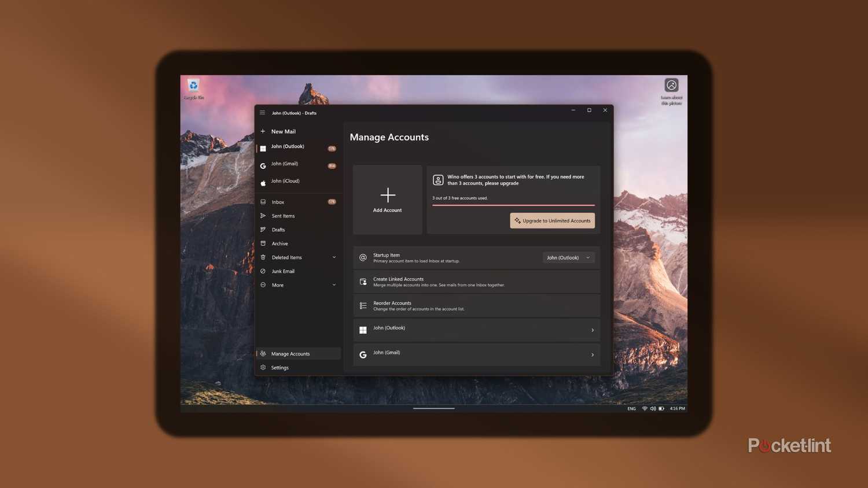Viewport: 868px width, 488px height.
Task: Click the 'Wino offers 3 accounts' notice text
Action: [516, 180]
